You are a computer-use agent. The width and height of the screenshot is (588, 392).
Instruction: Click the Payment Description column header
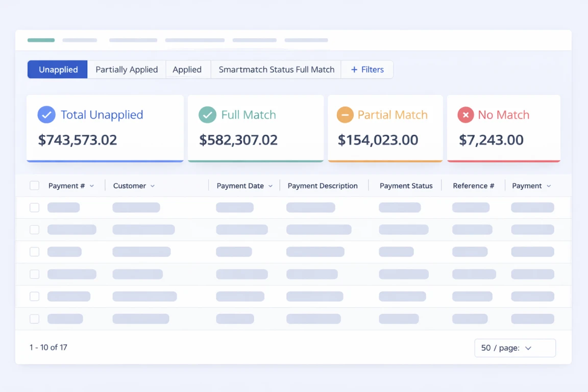323,186
